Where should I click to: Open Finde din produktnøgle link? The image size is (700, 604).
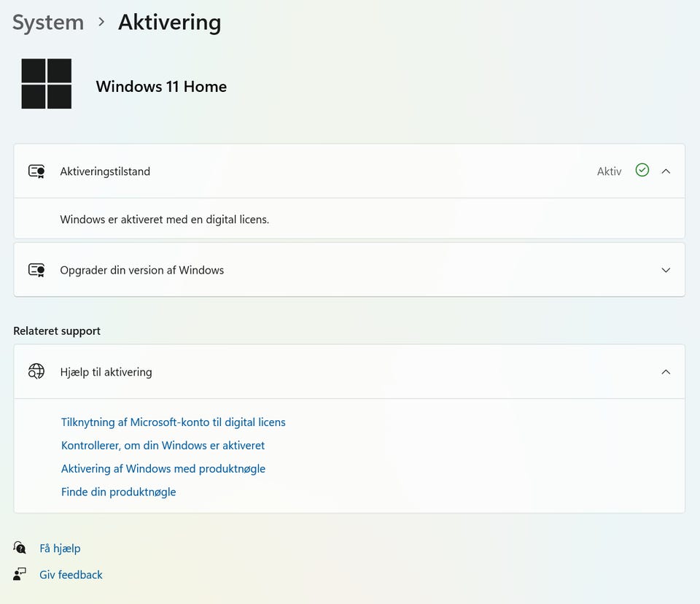pyautogui.click(x=119, y=492)
